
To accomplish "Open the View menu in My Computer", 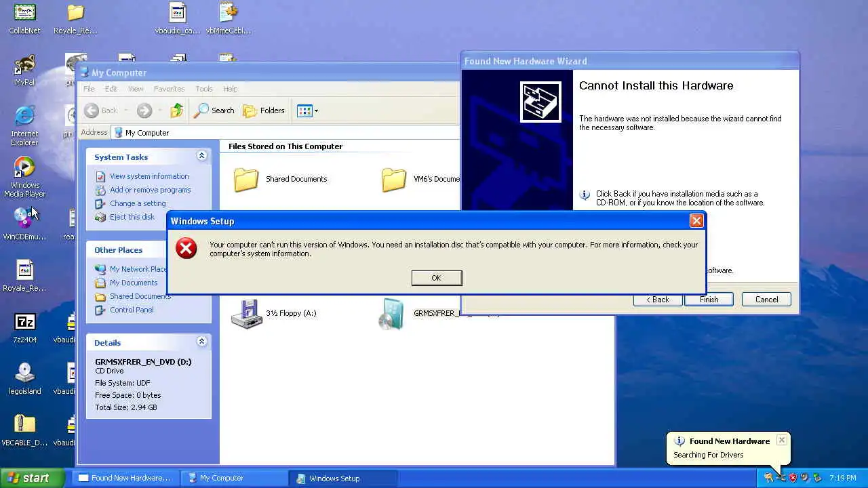I will (x=136, y=89).
